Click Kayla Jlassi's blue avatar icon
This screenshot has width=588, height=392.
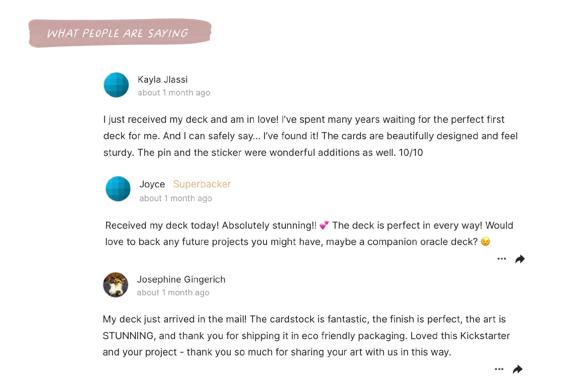click(x=116, y=85)
